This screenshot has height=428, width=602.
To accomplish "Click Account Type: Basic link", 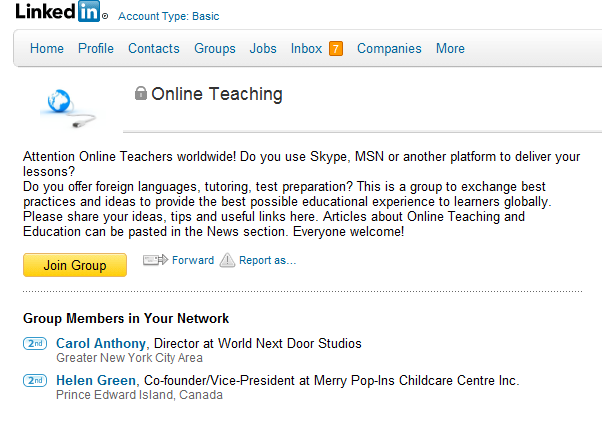I will click(169, 16).
